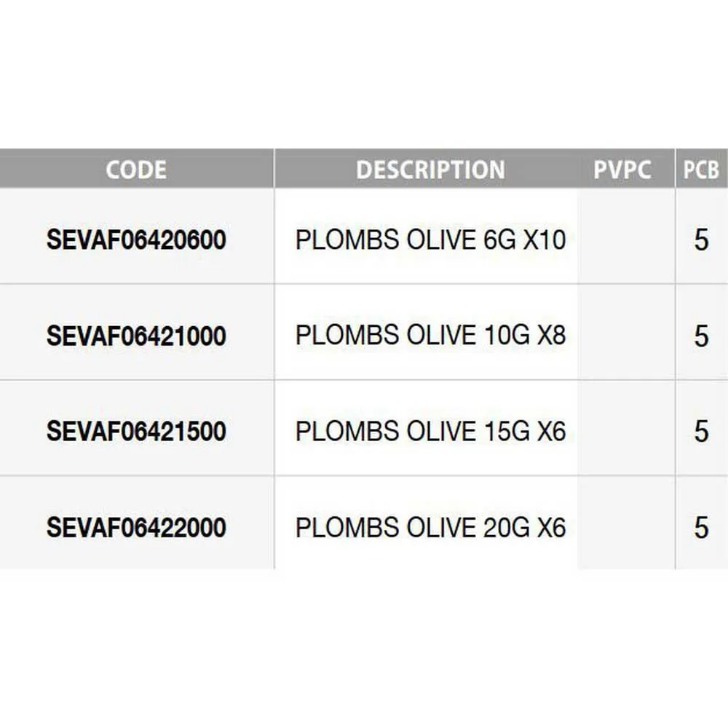Click product code SEVAF06421500
This screenshot has width=728, height=728.
[136, 432]
